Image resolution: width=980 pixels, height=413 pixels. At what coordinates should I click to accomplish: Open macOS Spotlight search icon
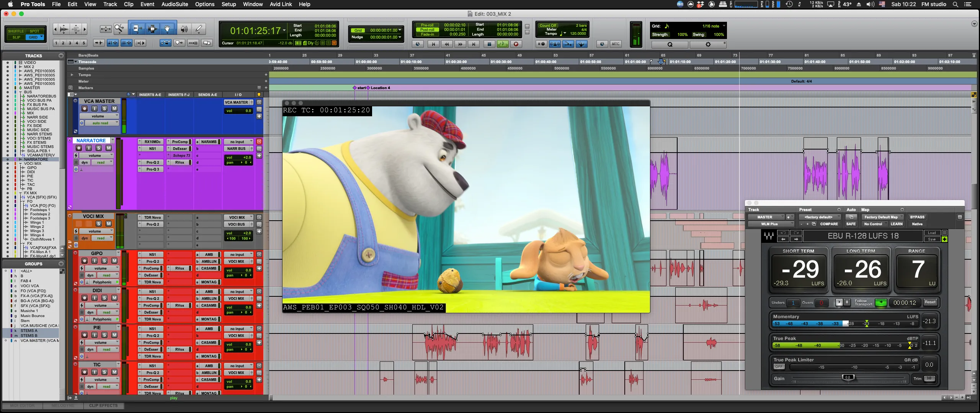955,4
